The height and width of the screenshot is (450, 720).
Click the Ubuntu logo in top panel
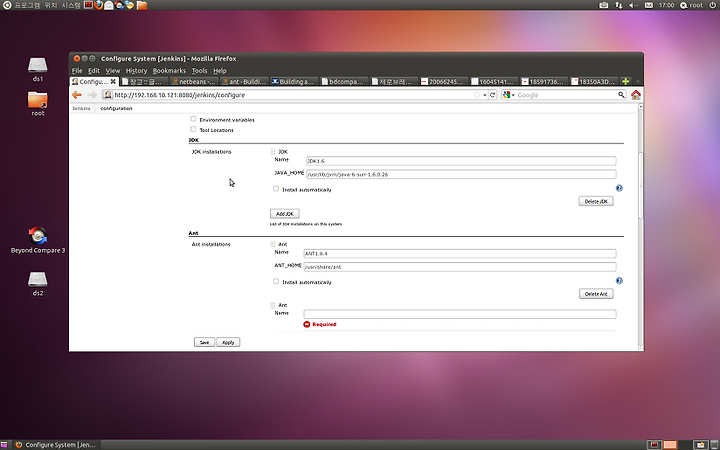coord(7,5)
